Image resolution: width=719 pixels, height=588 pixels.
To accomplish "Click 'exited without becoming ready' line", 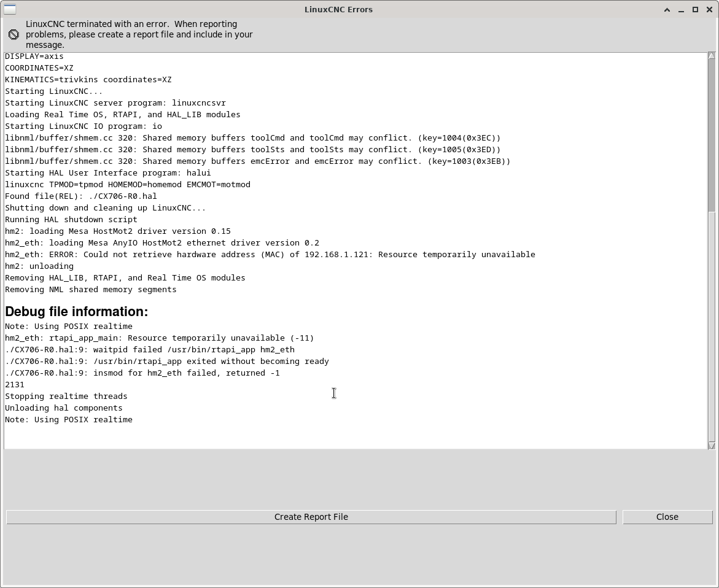I will [x=167, y=362].
